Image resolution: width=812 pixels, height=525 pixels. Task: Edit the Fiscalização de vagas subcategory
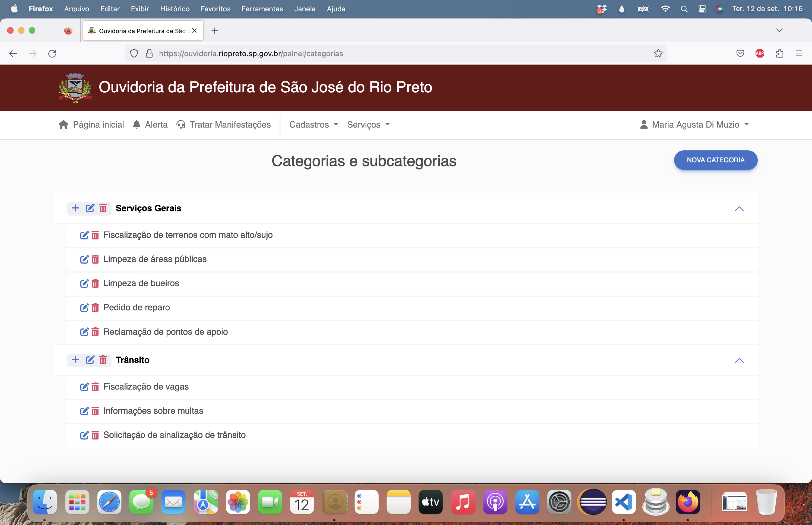(84, 387)
